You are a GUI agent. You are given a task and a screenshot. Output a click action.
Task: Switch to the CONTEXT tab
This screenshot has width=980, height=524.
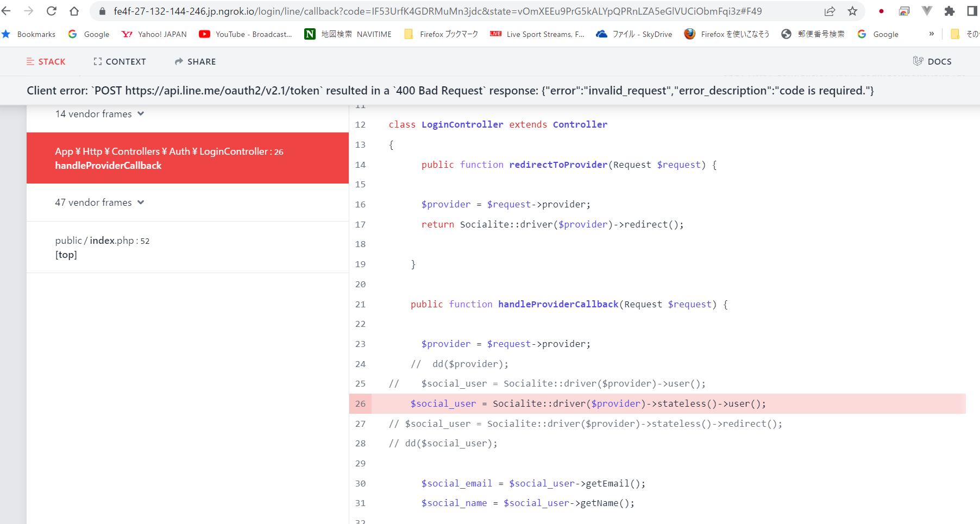pos(120,61)
